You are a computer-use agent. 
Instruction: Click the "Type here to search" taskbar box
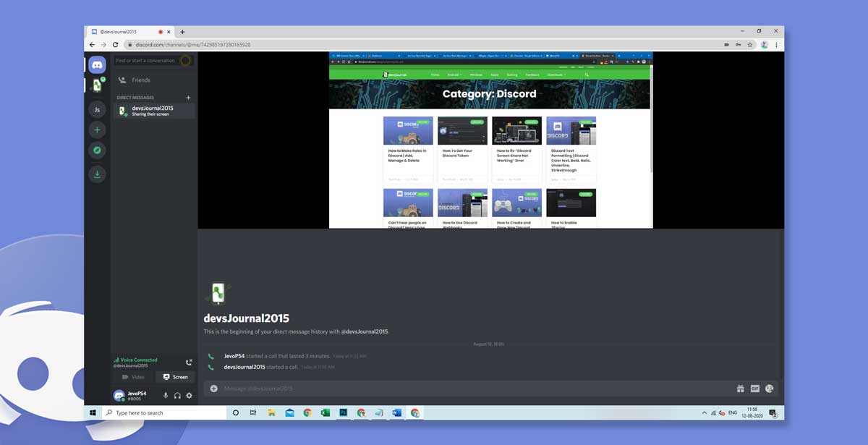[164, 412]
